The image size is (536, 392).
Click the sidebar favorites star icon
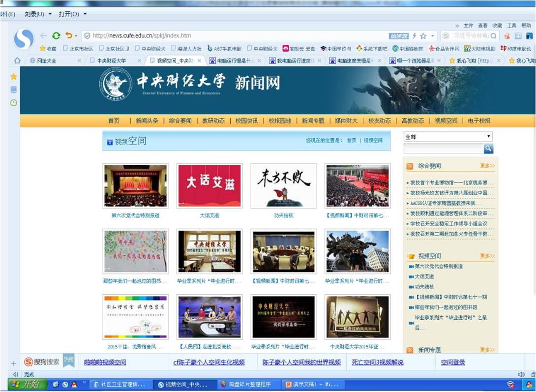(14, 77)
